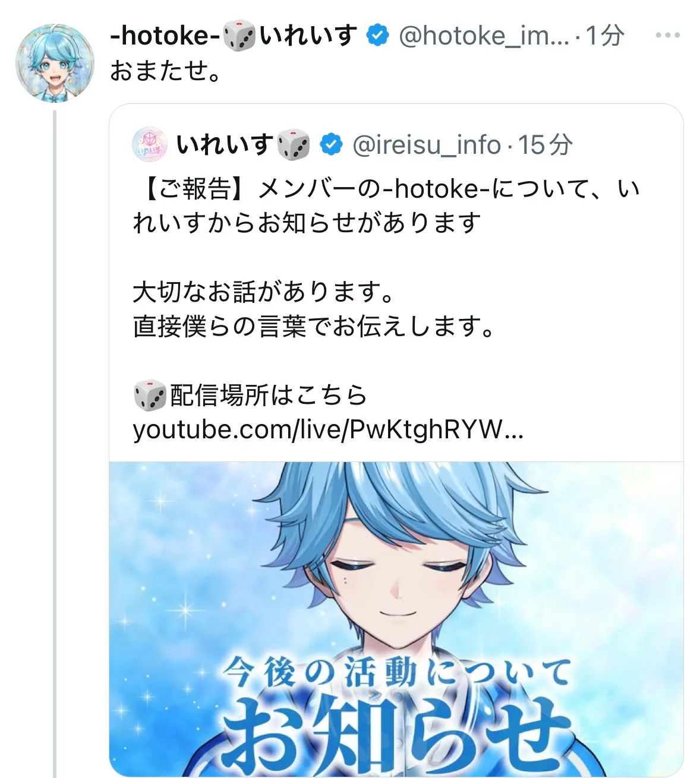The image size is (700, 778).
Task: Open the three-dot more options menu
Action: [667, 36]
